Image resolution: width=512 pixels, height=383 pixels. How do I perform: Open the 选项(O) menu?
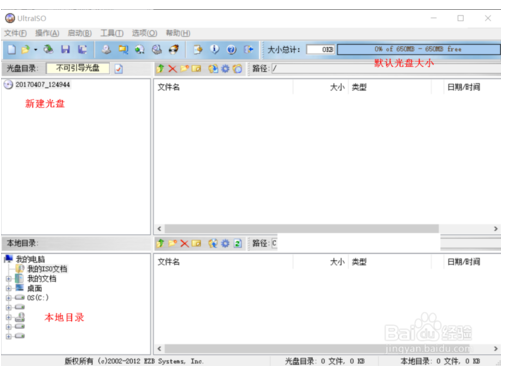(144, 33)
